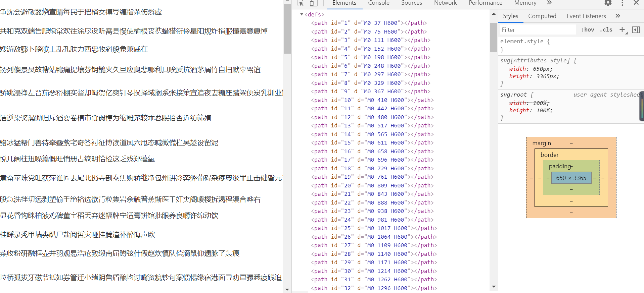
Task: Click the text line starting 洁逆染奖澡
Action: coord(106,118)
